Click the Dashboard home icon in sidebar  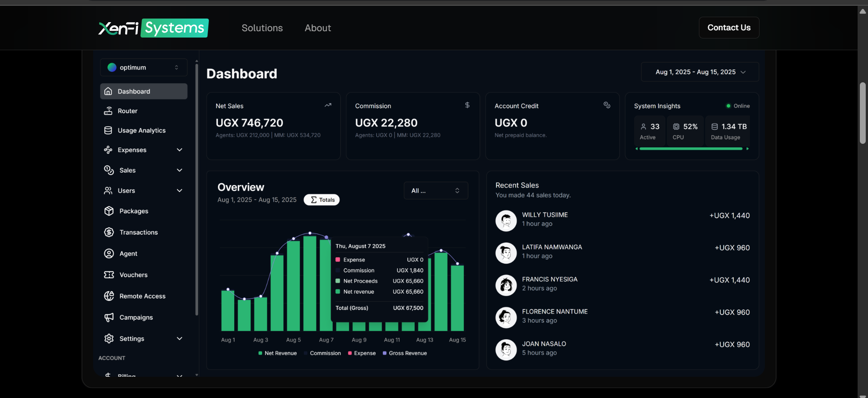(108, 91)
